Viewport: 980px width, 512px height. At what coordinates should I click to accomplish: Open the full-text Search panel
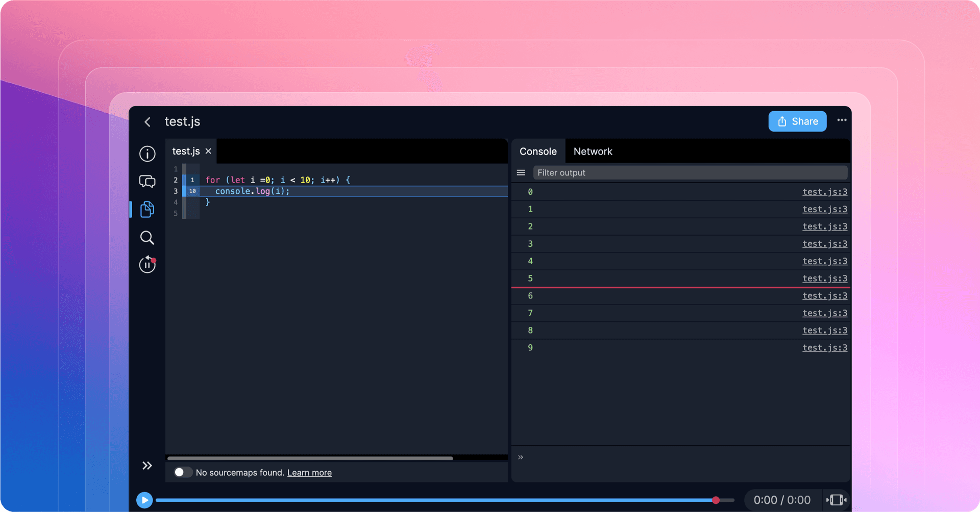[147, 237]
